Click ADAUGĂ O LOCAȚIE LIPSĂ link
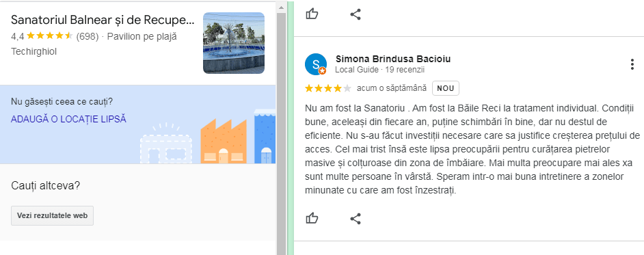 [68, 120]
